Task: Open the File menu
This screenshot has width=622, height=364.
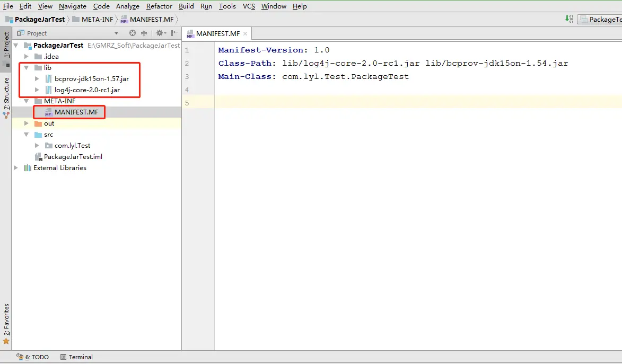Action: [8, 6]
